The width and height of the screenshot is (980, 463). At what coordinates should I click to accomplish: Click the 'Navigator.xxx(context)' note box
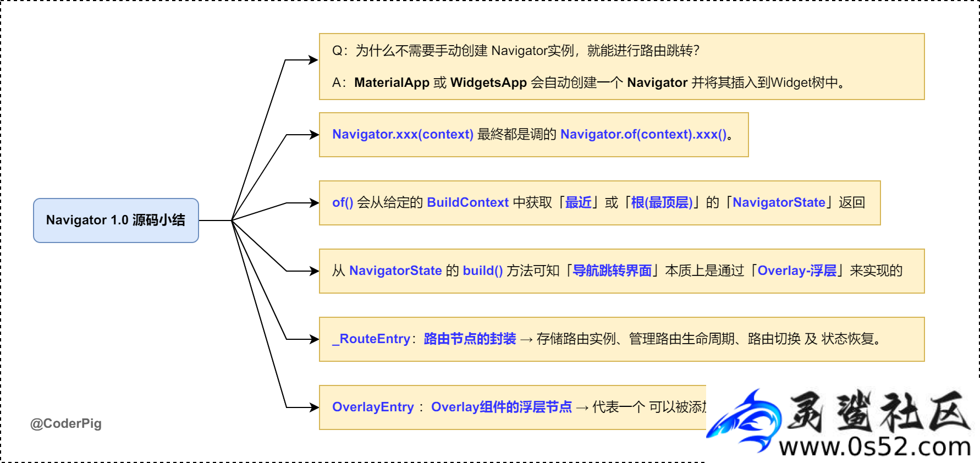click(533, 135)
